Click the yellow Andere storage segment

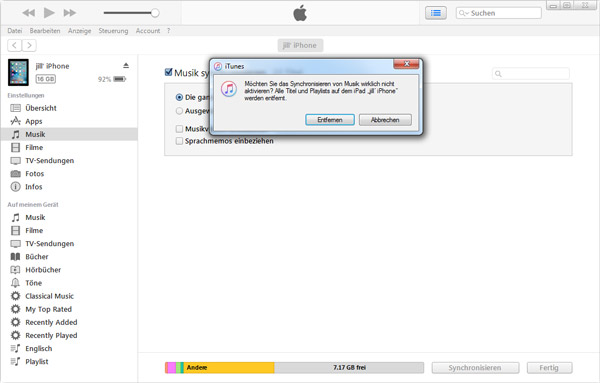click(229, 368)
